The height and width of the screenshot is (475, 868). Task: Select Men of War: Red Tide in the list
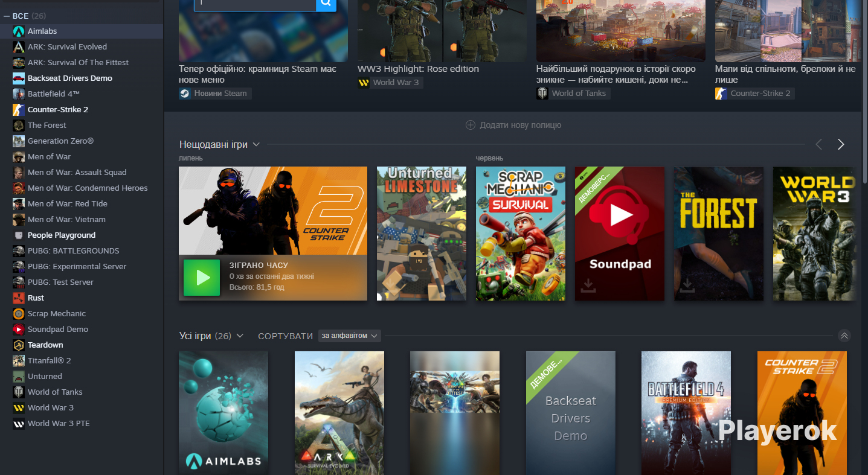pos(82,203)
